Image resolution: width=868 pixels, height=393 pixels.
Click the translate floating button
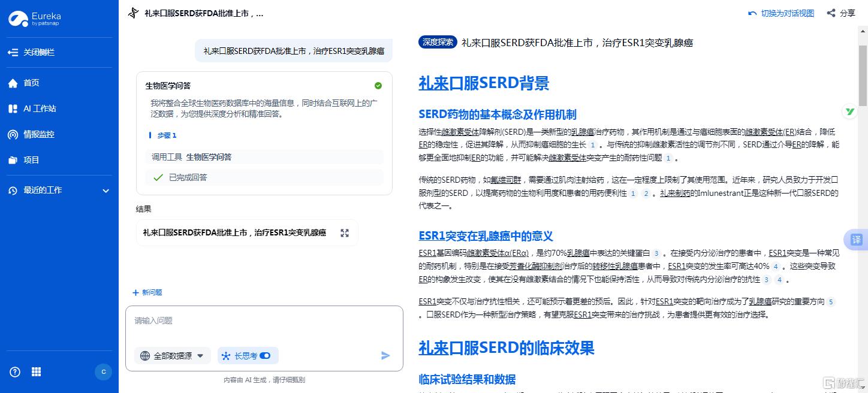[856, 240]
